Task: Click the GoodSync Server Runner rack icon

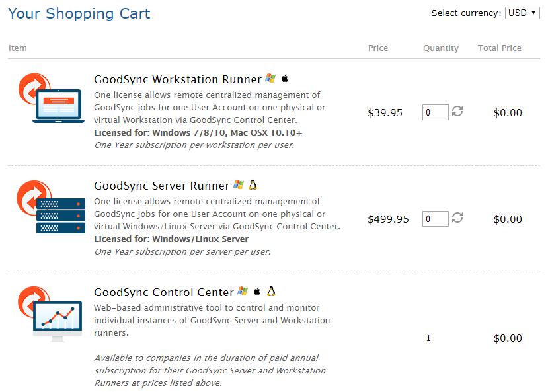Action: (x=52, y=206)
